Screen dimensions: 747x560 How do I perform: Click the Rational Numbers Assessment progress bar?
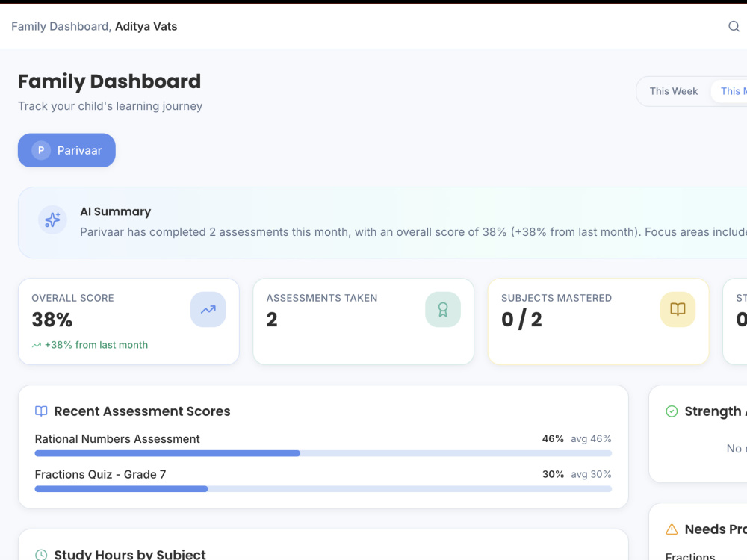pyautogui.click(x=323, y=453)
